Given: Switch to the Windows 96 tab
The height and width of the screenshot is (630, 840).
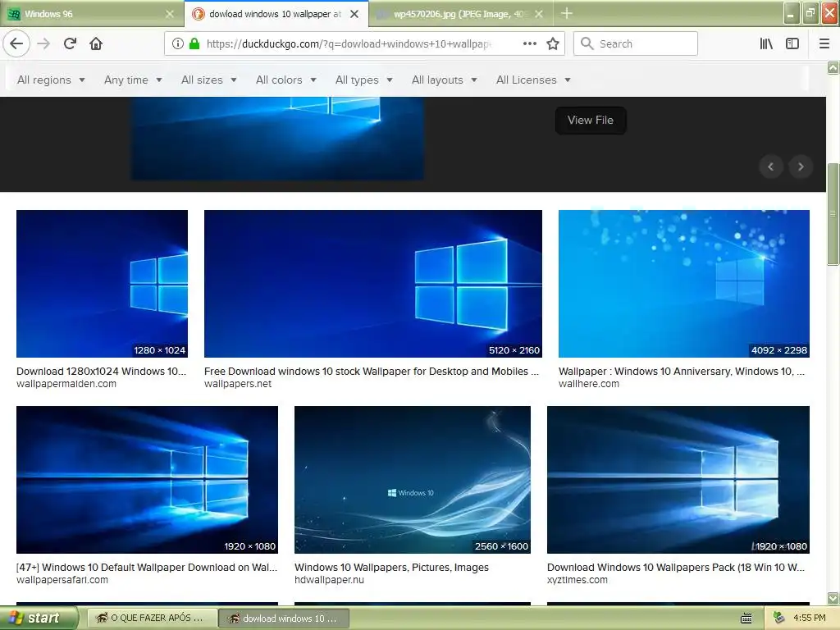Looking at the screenshot, I should [91, 14].
